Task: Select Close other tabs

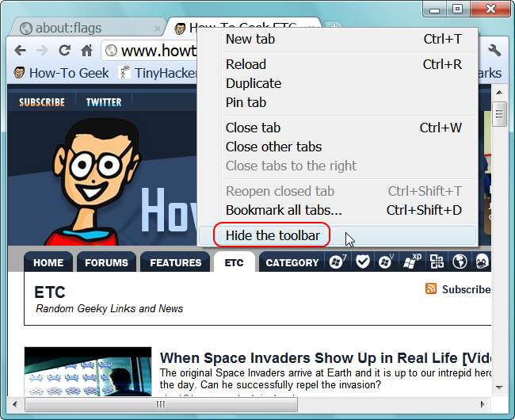Action: (338, 147)
